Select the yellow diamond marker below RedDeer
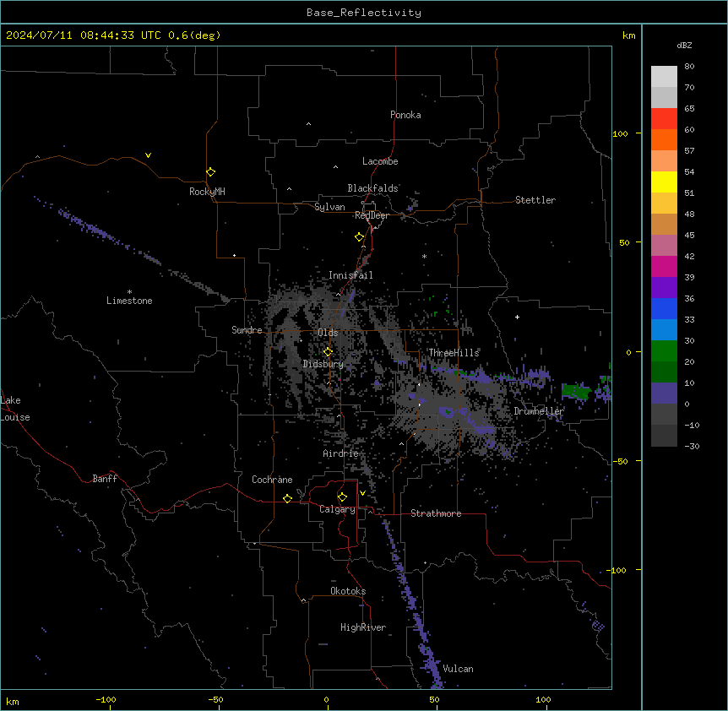This screenshot has height=711, width=728. (359, 237)
